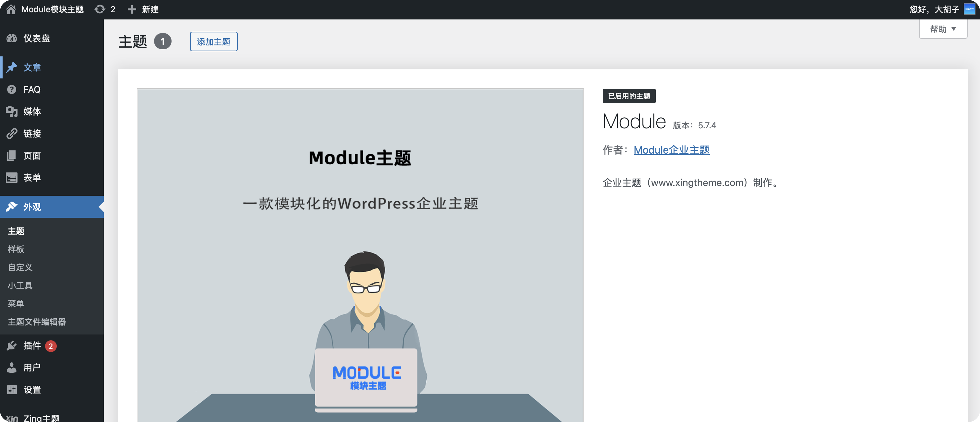Open the updates refresh icon
This screenshot has width=980, height=422.
click(100, 9)
